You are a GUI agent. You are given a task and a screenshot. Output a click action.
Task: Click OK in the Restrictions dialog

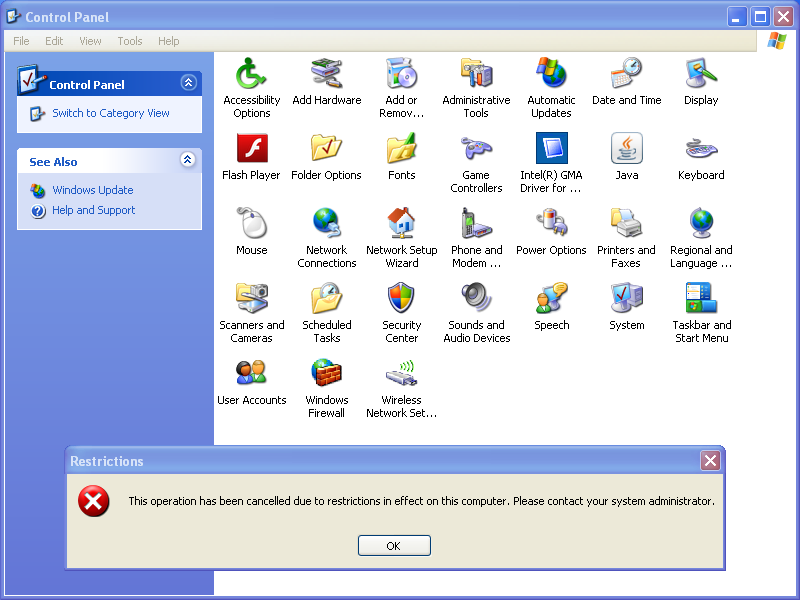[x=394, y=545]
